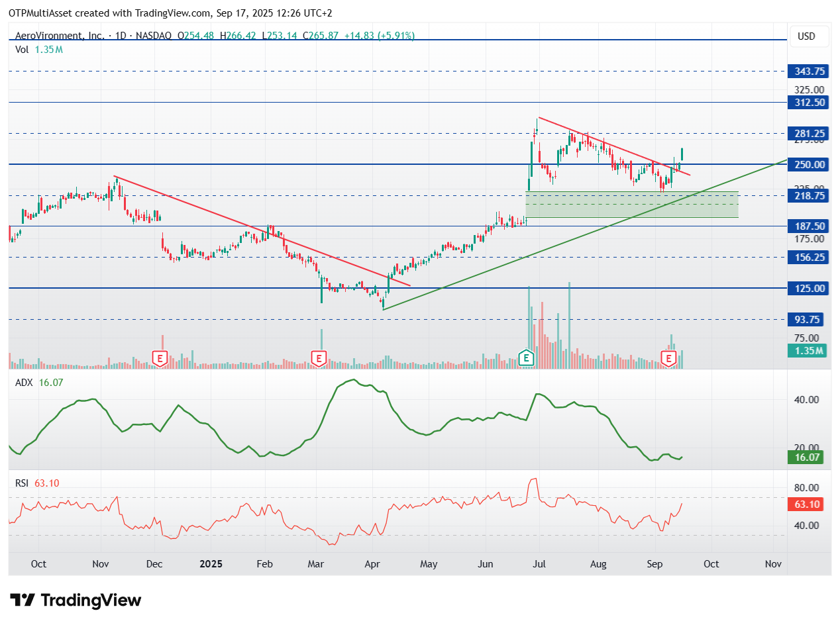Click the green 1.35M volume axis label
840x625 pixels.
[808, 351]
